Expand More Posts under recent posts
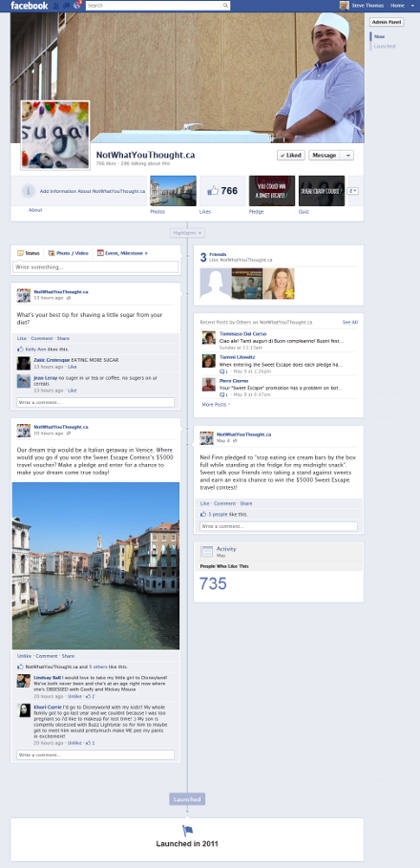The width and height of the screenshot is (420, 868). (216, 405)
